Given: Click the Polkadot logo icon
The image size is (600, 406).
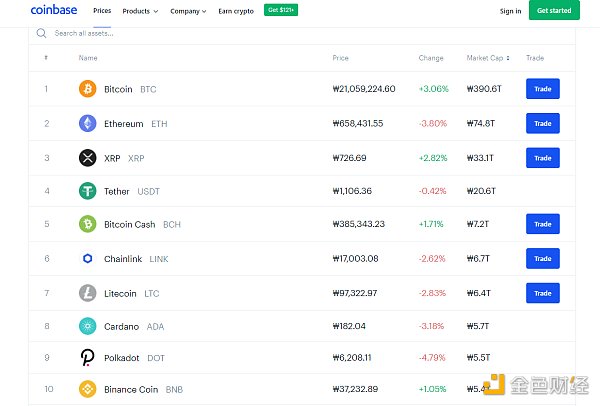Looking at the screenshot, I should point(88,357).
